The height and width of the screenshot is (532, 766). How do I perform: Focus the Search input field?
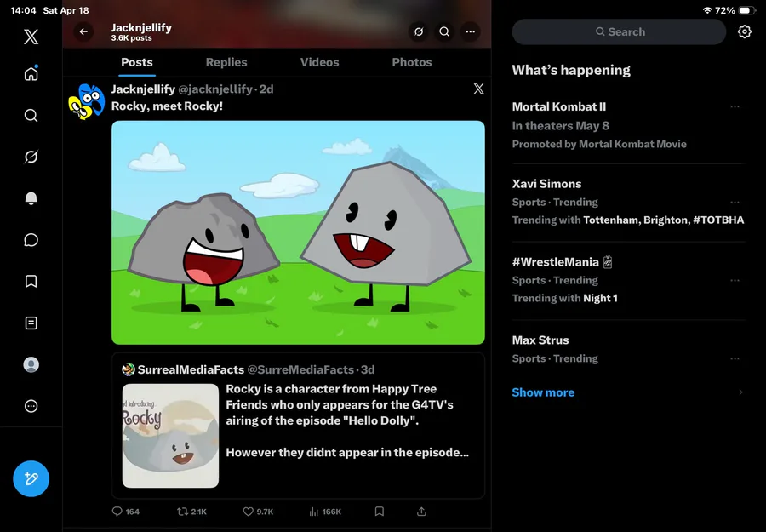[619, 31]
